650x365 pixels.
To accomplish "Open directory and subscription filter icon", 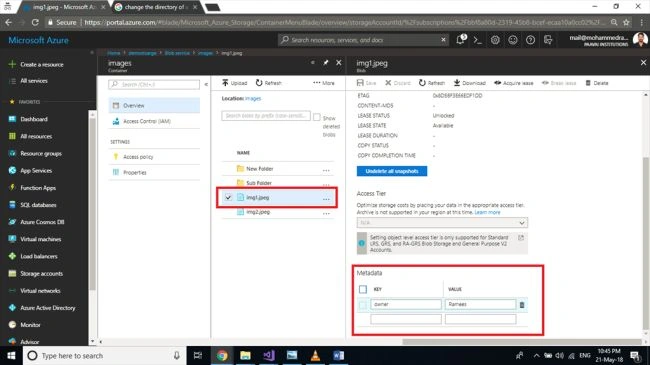I will click(x=548, y=40).
